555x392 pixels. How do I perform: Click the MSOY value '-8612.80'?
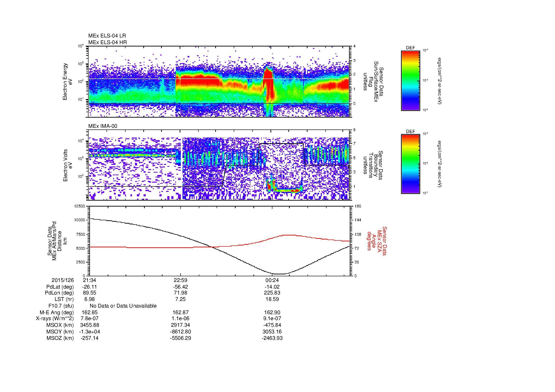click(x=181, y=332)
